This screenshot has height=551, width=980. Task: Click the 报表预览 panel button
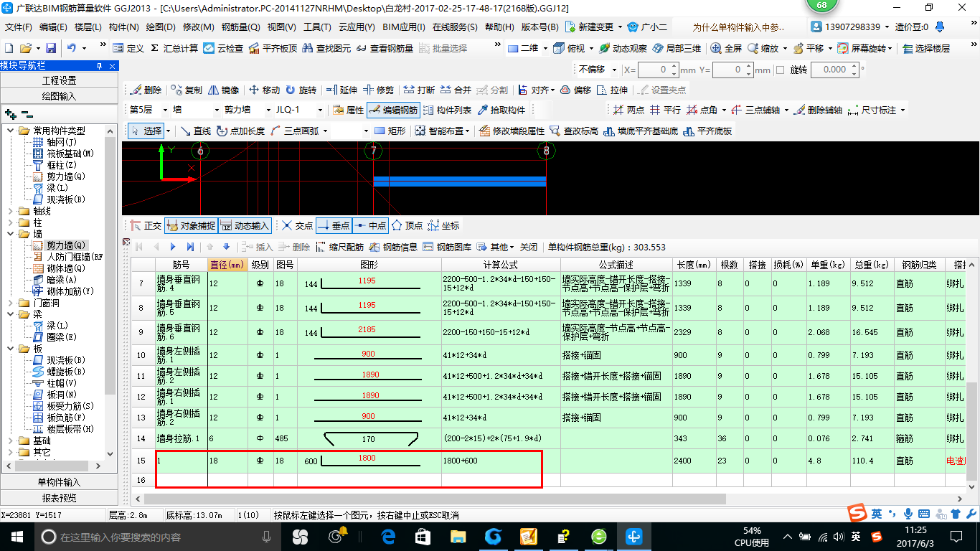pyautogui.click(x=59, y=497)
